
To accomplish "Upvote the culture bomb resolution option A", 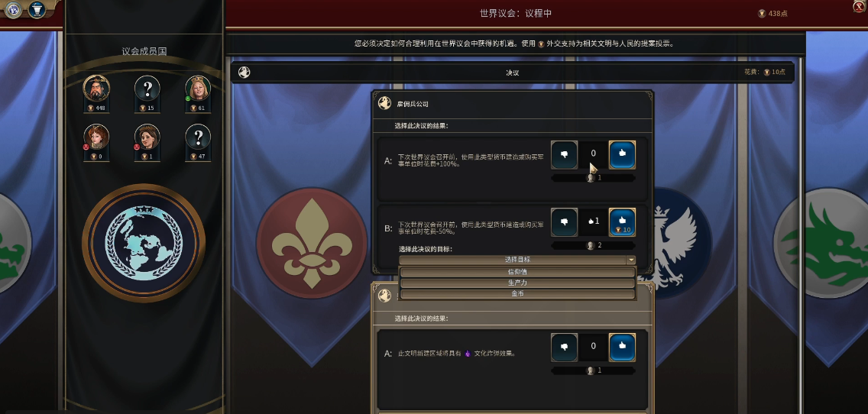I will [x=622, y=347].
